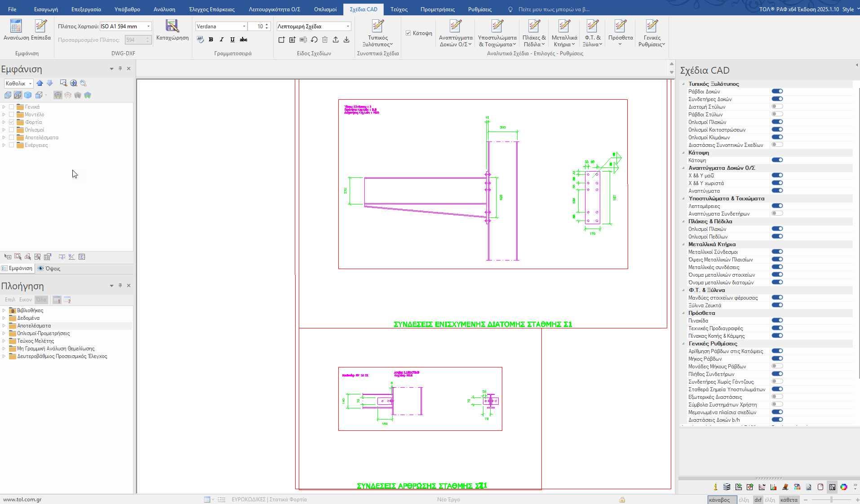Click the color wheel icon in bottom toolbar
Image resolution: width=860 pixels, height=504 pixels.
(844, 487)
